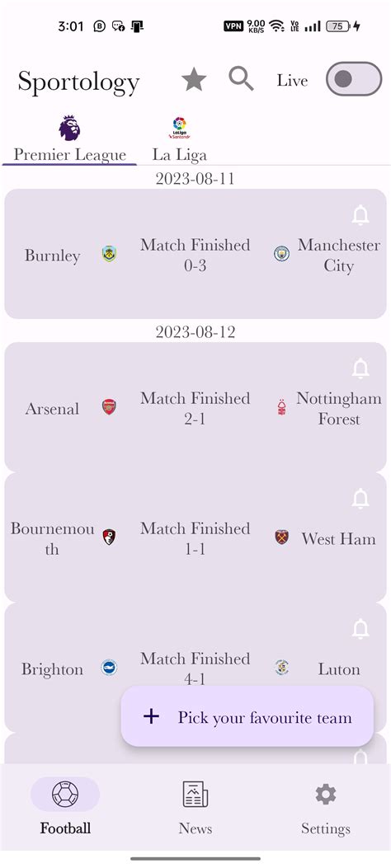Tap the Nottingham Forest crest

point(282,408)
